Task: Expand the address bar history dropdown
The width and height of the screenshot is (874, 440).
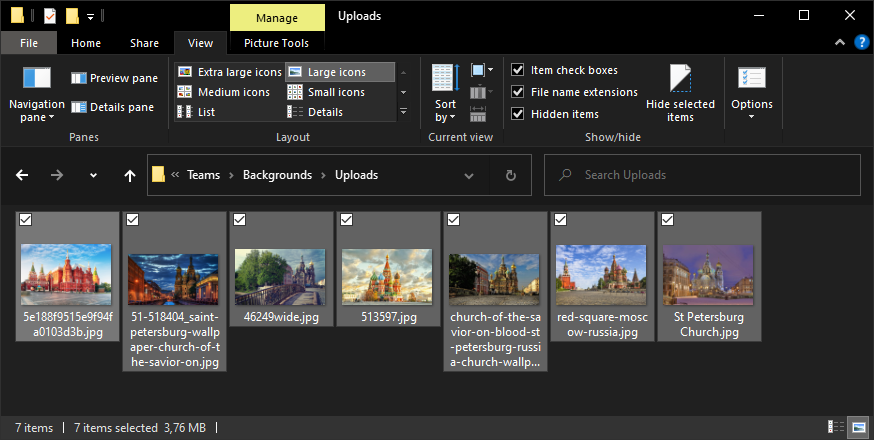Action: [469, 175]
